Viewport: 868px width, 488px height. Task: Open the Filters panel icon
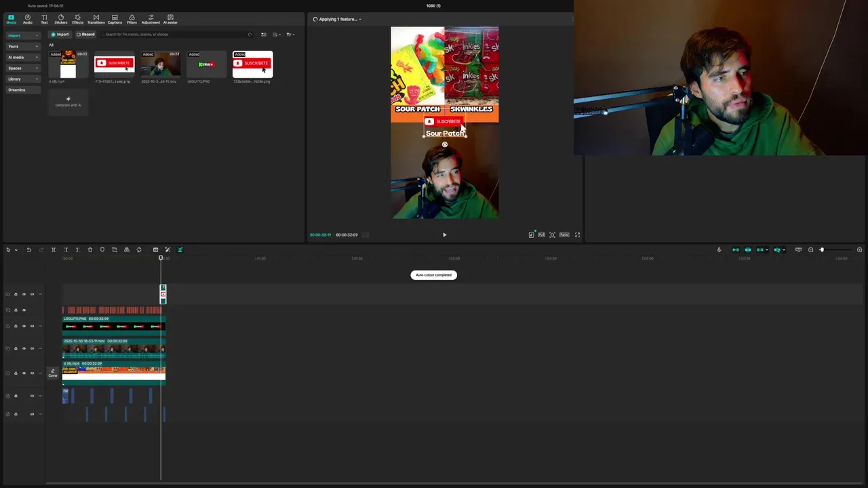tap(132, 19)
